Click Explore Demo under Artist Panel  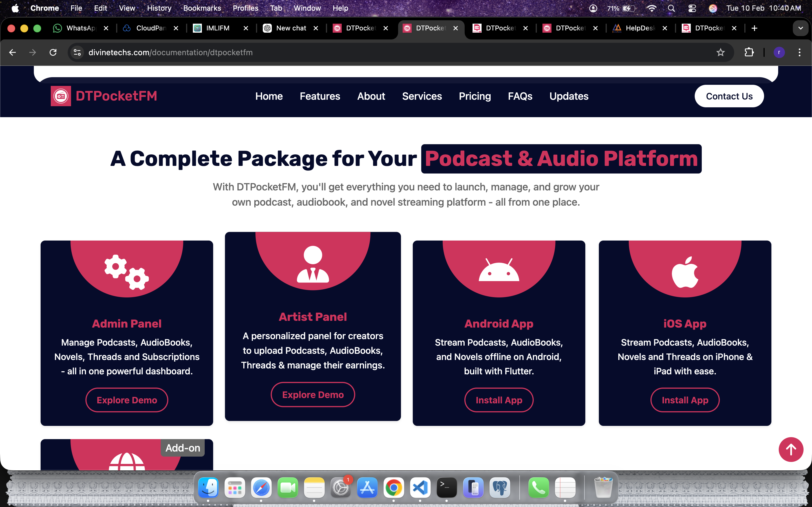(x=313, y=395)
